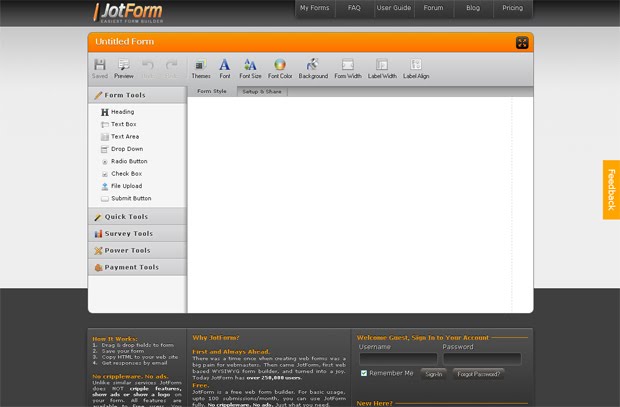Open the orange Feedback side tab
Screen dimensions: 620x407
[x=611, y=189]
